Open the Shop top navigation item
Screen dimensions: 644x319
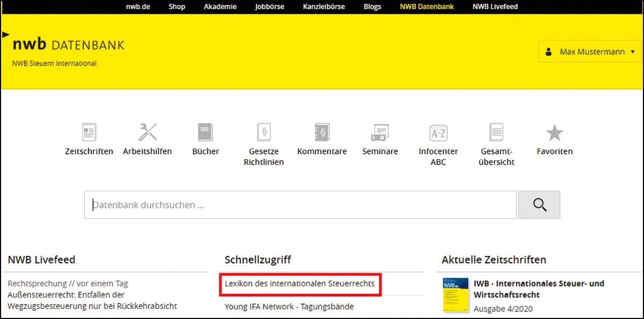177,7
